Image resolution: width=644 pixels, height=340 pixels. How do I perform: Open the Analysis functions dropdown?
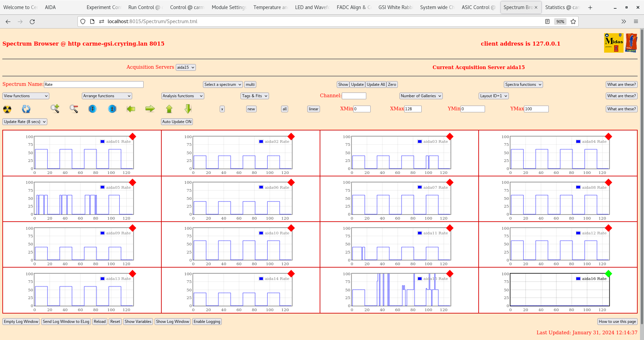pos(182,96)
